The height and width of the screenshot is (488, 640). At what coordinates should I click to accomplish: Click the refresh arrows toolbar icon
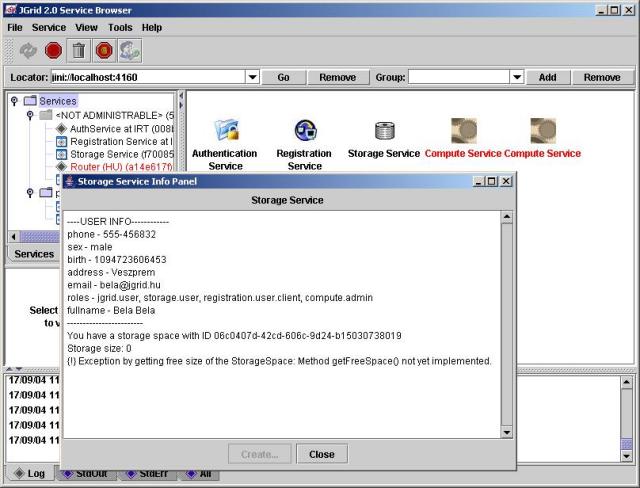pyautogui.click(x=28, y=50)
